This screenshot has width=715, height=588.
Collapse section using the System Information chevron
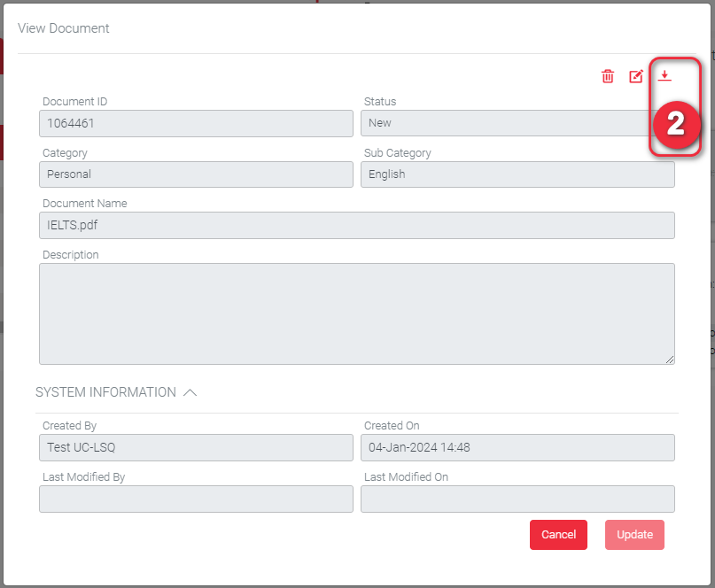(x=190, y=392)
